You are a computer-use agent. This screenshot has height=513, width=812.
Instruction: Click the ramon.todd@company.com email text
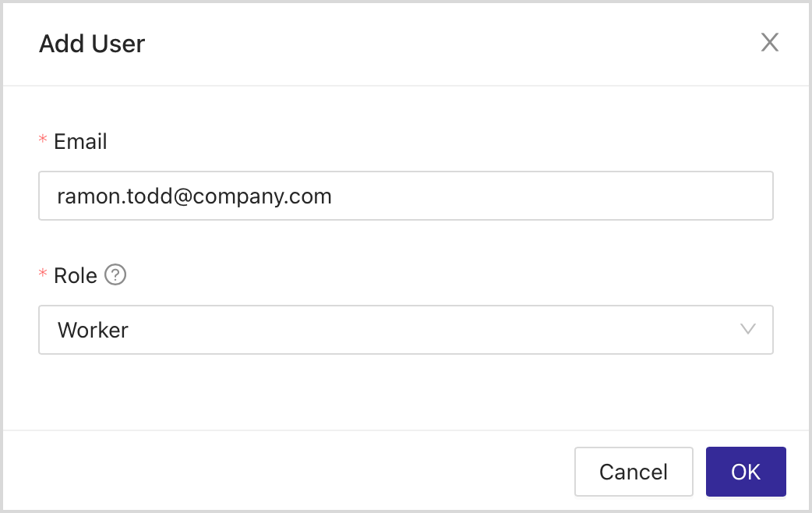point(194,196)
